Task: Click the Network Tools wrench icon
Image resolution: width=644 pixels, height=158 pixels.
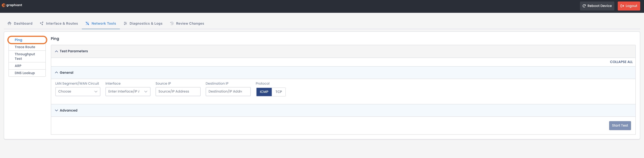Action: pos(87,23)
